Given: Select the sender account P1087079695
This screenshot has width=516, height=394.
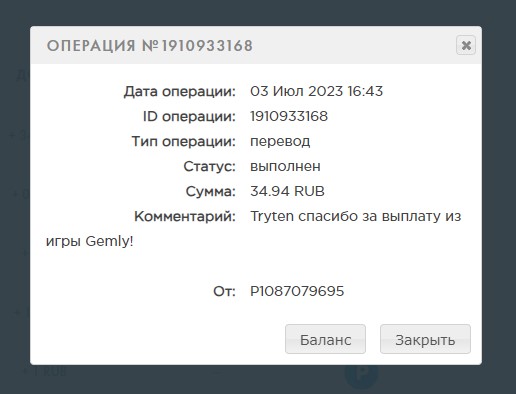Looking at the screenshot, I should pos(297,291).
